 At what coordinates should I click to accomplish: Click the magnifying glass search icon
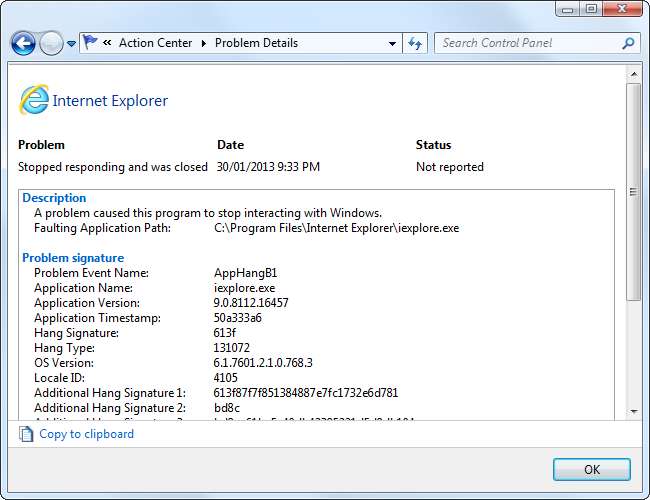(x=628, y=43)
